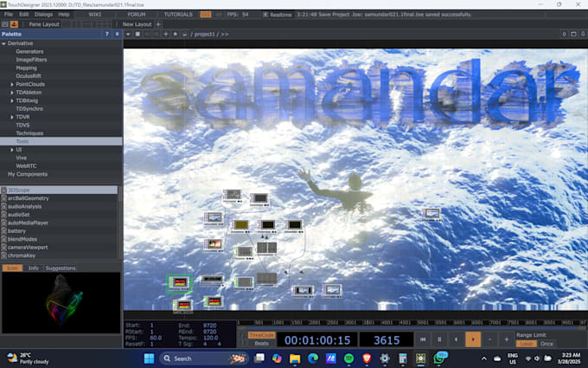Open the pane type dropdown arrow
This screenshot has width=588, height=368.
128,34
